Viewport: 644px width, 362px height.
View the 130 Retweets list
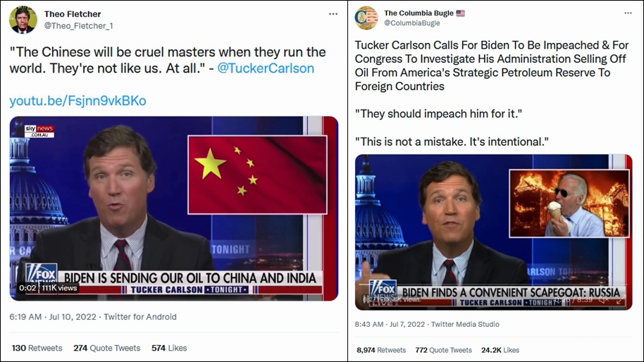pyautogui.click(x=37, y=348)
